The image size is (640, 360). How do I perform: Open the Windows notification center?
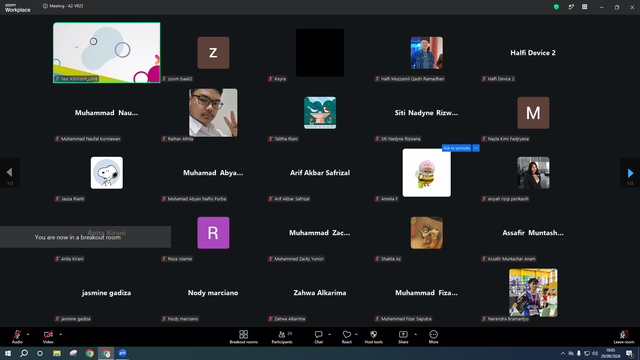pos(630,353)
